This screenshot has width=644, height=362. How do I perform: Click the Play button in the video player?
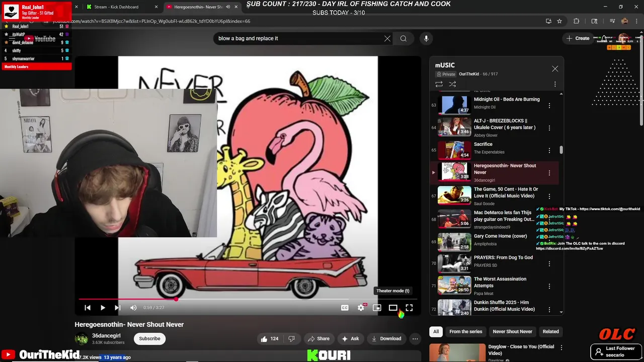(x=103, y=308)
